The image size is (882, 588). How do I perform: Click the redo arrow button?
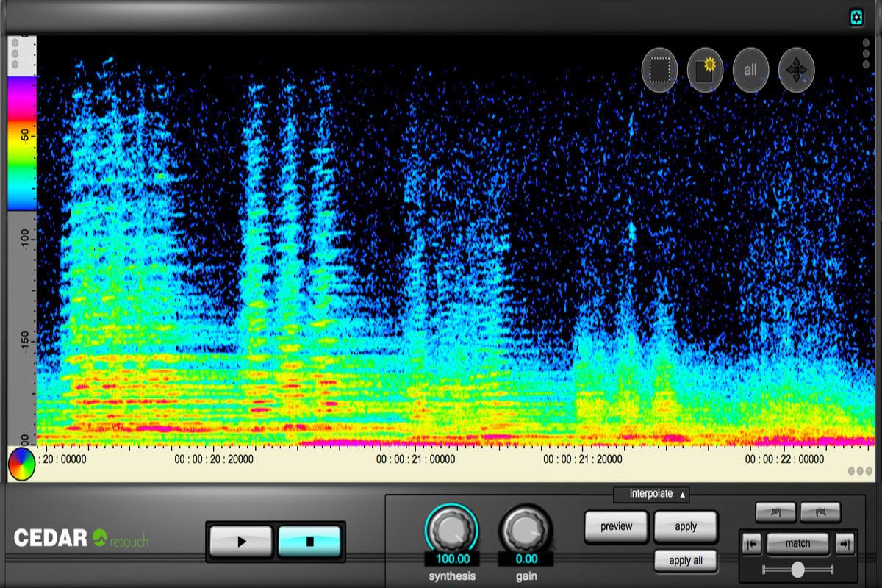(820, 512)
